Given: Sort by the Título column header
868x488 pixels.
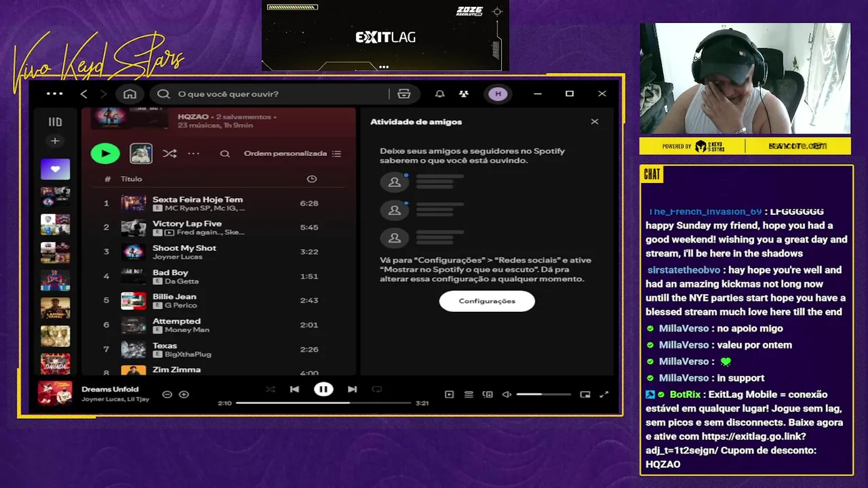Looking at the screenshot, I should (x=132, y=179).
